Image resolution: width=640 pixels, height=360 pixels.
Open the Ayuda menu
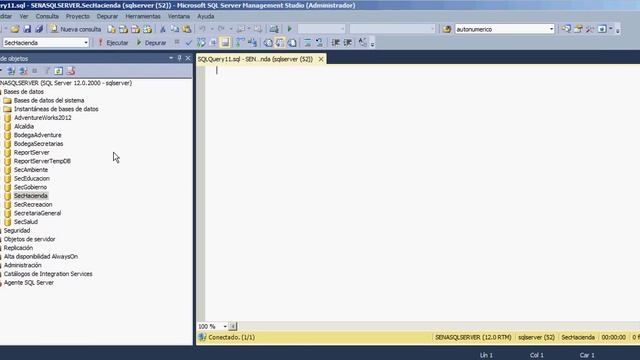click(206, 16)
